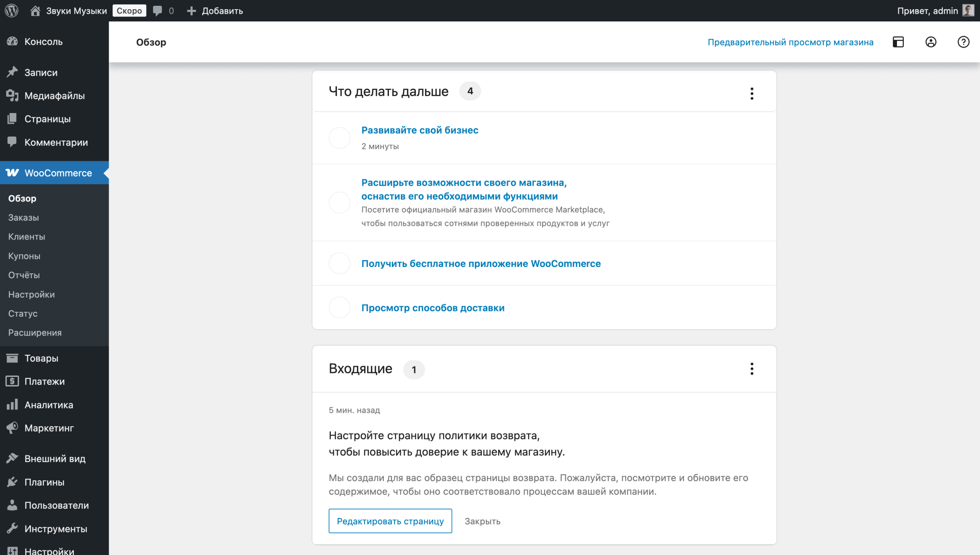Open the comments bubble in the admin bar

tap(157, 11)
